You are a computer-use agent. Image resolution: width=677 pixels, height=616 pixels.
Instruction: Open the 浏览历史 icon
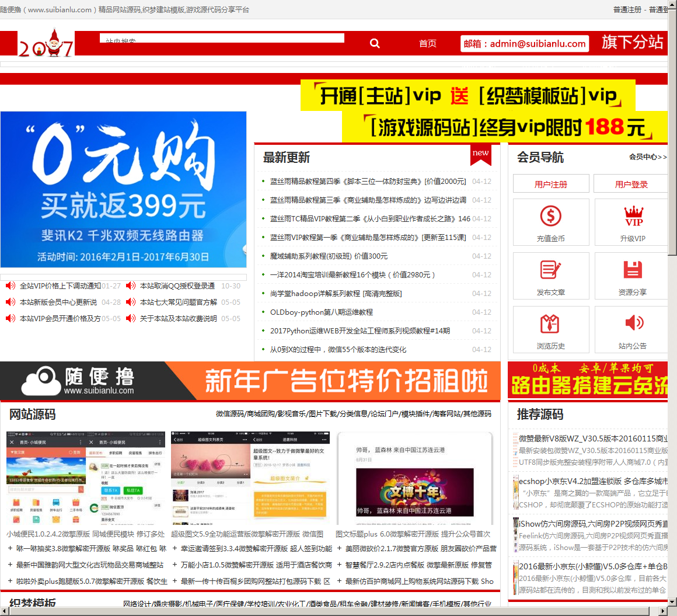coord(550,323)
